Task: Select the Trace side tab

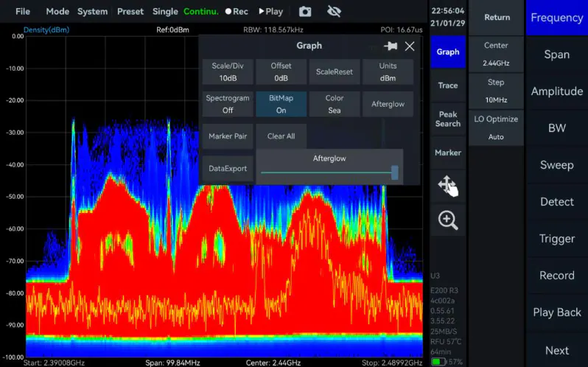Action: pyautogui.click(x=448, y=85)
